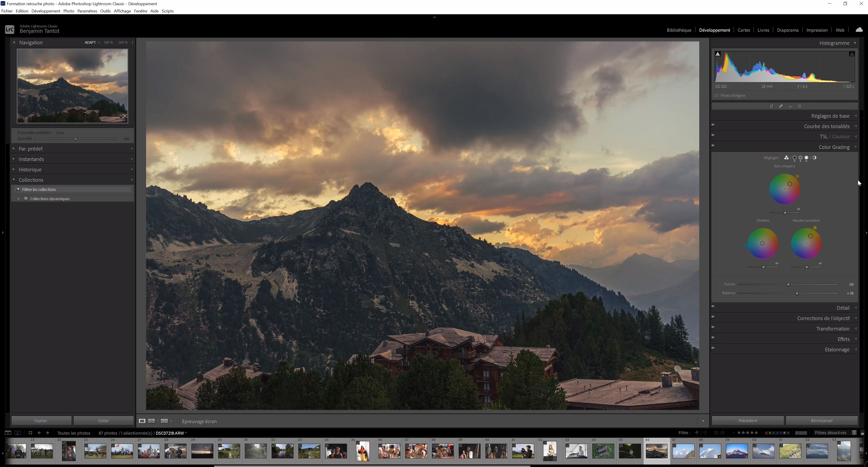This screenshot has height=467, width=868.
Task: Toggle Courbe des tonalités panel switch
Action: click(x=713, y=126)
